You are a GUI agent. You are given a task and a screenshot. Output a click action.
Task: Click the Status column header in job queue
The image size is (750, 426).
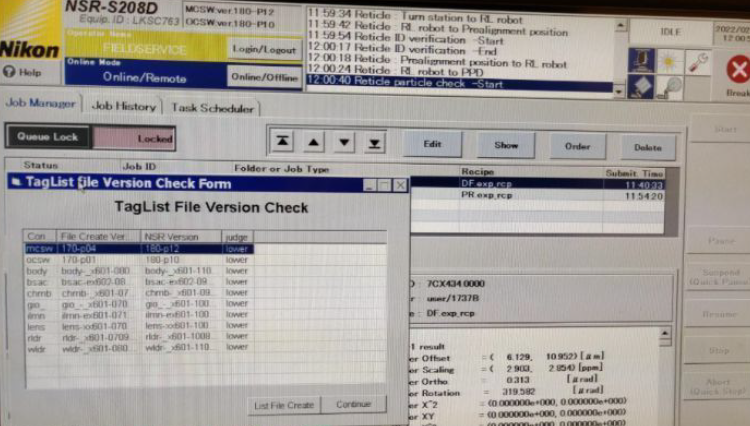point(41,165)
